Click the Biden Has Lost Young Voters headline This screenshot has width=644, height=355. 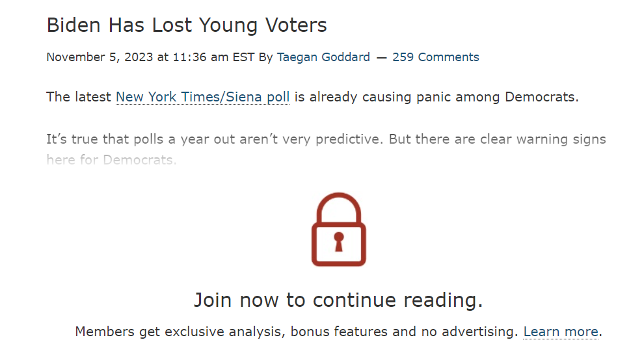pos(187,25)
